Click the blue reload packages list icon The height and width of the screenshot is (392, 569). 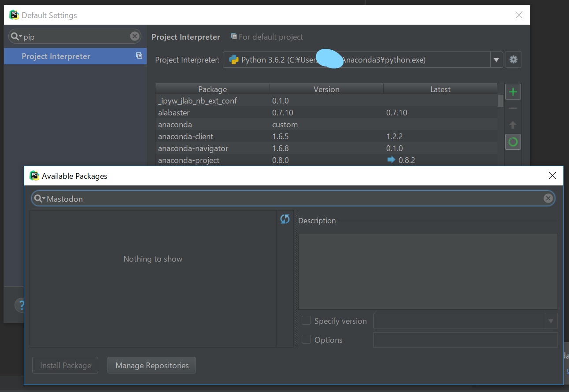tap(285, 219)
